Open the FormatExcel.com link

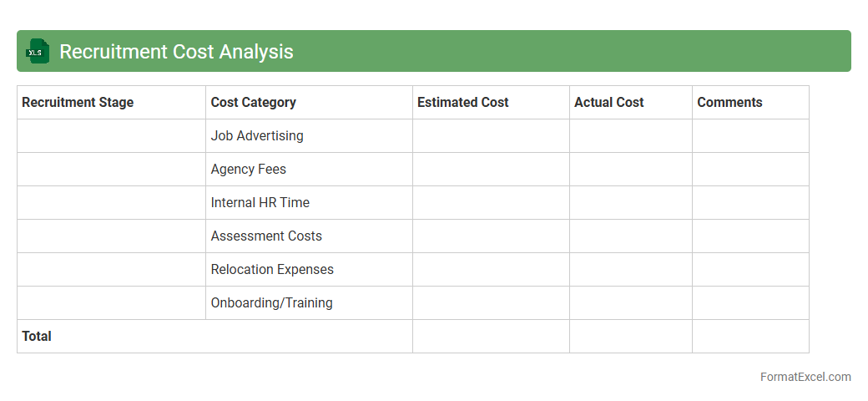point(805,377)
